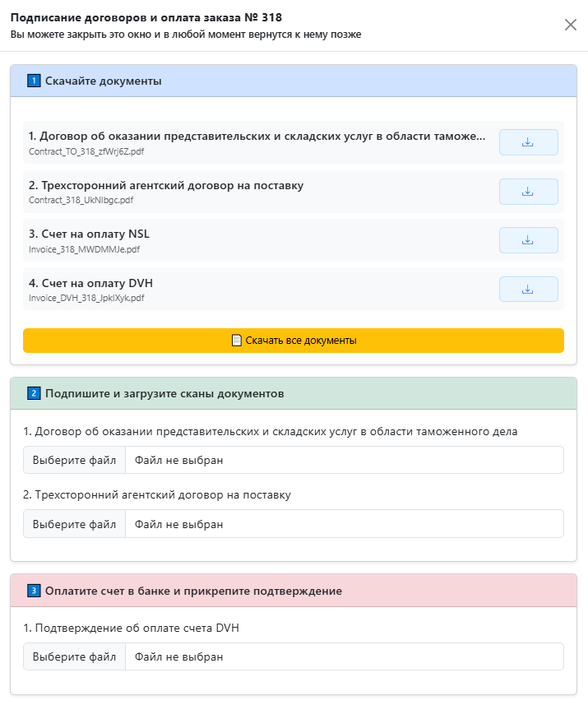Close the order 318 signing dialog
Viewport: 588px width, 705px height.
[x=571, y=25]
